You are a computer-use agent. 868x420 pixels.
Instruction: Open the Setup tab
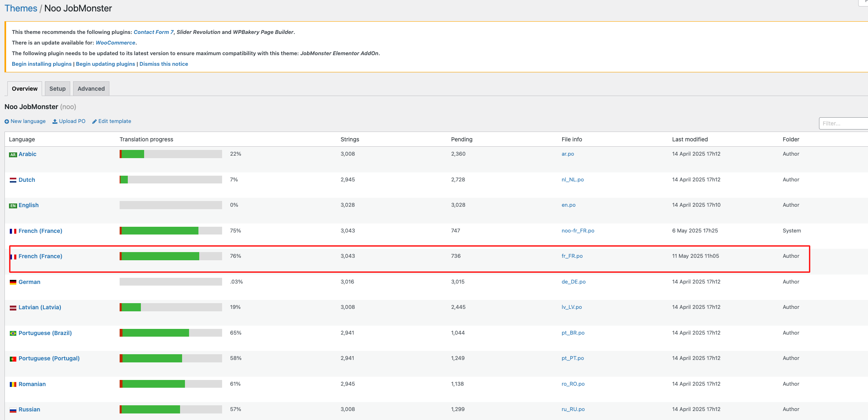point(58,89)
